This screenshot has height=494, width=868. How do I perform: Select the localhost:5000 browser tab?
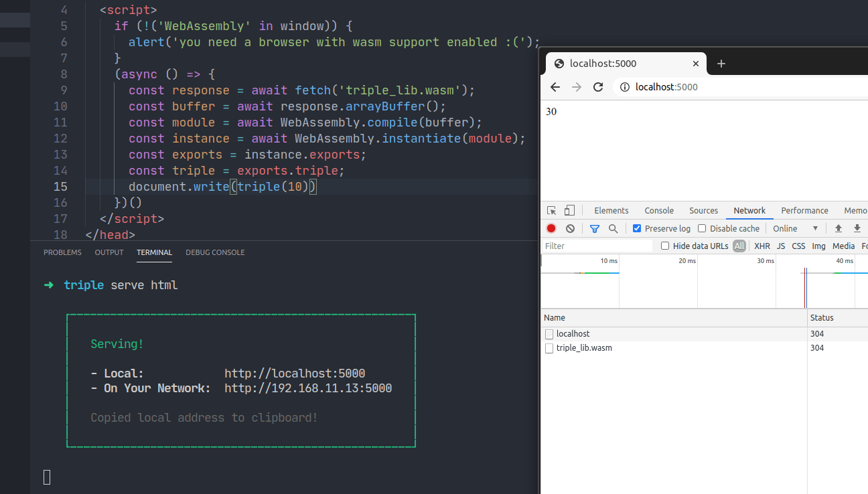pos(626,64)
